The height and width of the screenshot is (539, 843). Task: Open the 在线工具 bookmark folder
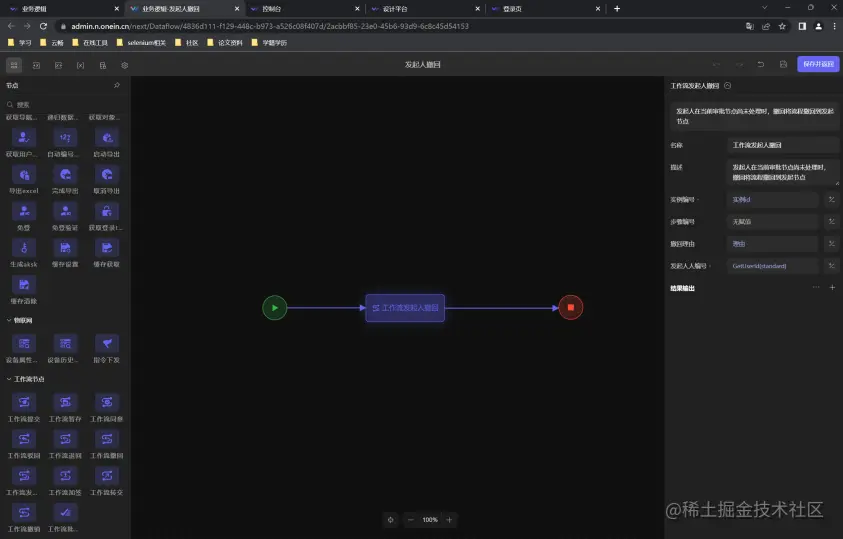click(x=90, y=42)
